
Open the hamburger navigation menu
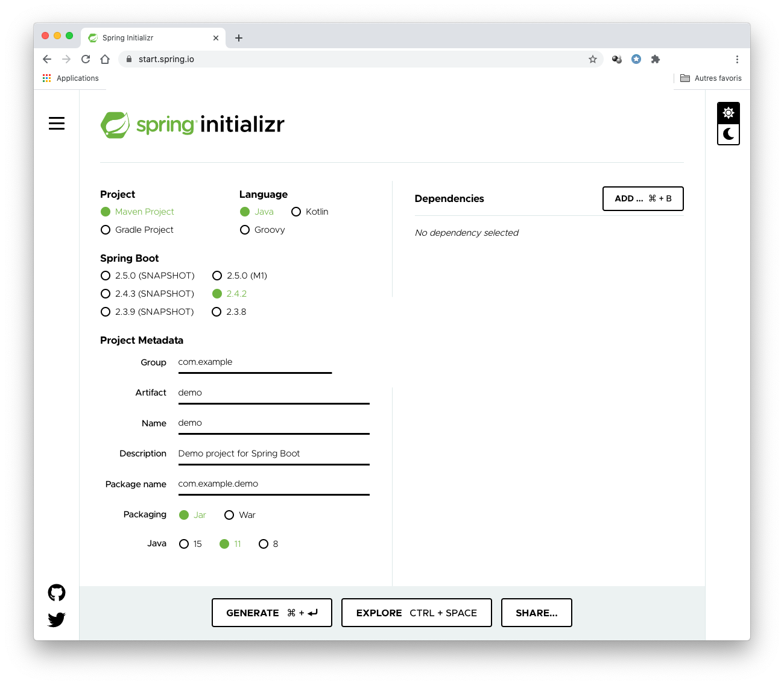pos(57,124)
